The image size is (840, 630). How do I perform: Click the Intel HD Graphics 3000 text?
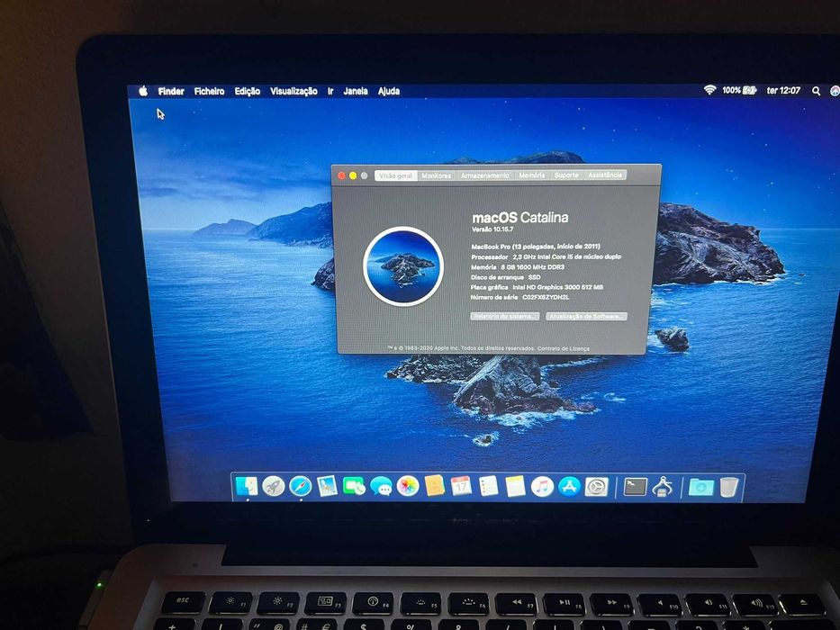[557, 287]
